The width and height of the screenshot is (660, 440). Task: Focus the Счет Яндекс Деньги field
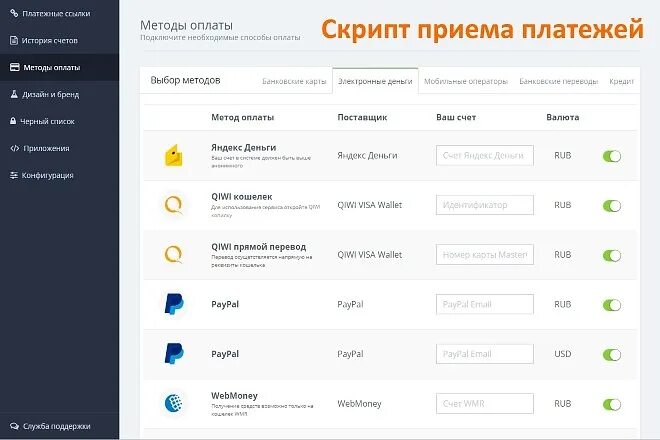pos(485,155)
